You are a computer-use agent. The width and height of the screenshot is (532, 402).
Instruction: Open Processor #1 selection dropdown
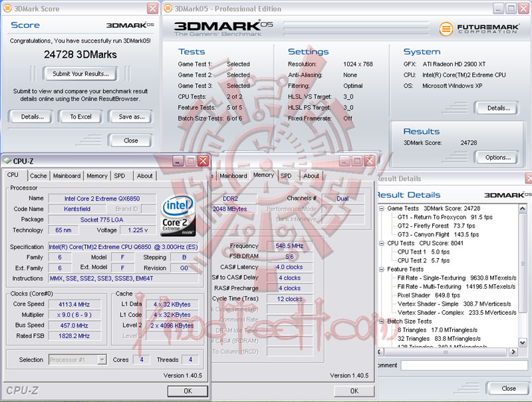click(102, 359)
